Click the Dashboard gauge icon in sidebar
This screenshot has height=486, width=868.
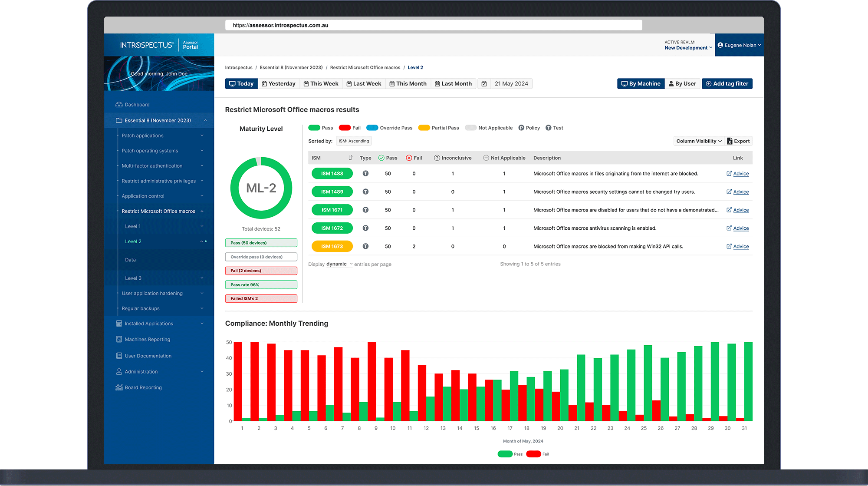point(119,105)
